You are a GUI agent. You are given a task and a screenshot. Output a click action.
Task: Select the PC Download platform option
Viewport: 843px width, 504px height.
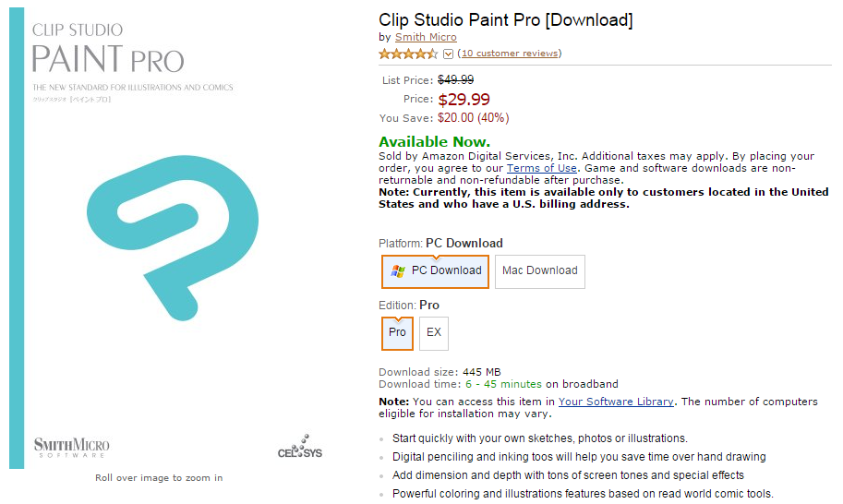pyautogui.click(x=436, y=271)
